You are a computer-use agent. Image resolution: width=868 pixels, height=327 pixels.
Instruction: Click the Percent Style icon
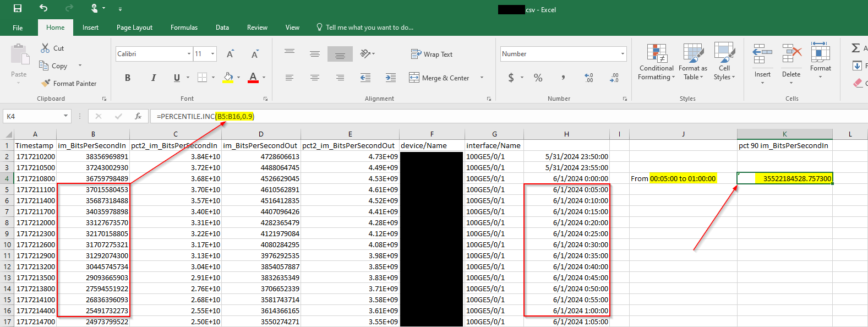coord(538,78)
